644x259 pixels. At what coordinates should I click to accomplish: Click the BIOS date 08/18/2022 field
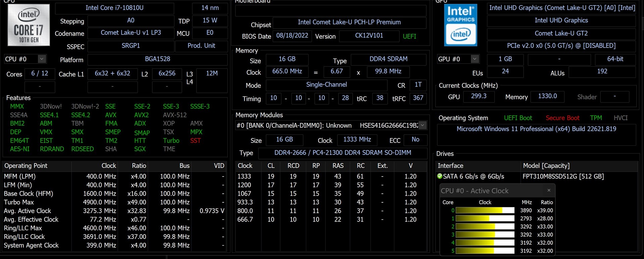coord(292,36)
